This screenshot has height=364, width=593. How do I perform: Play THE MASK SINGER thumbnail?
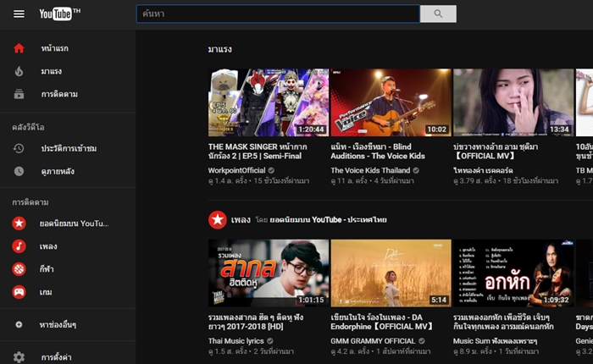pos(269,102)
